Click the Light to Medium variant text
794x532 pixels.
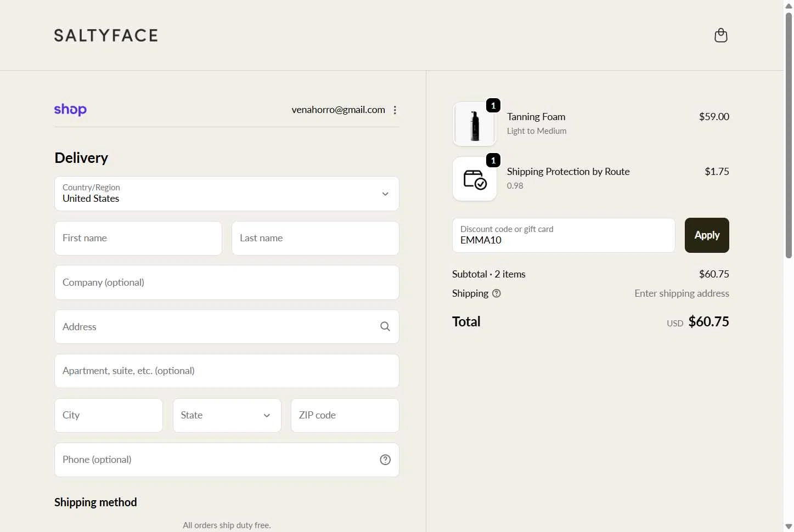coord(537,131)
